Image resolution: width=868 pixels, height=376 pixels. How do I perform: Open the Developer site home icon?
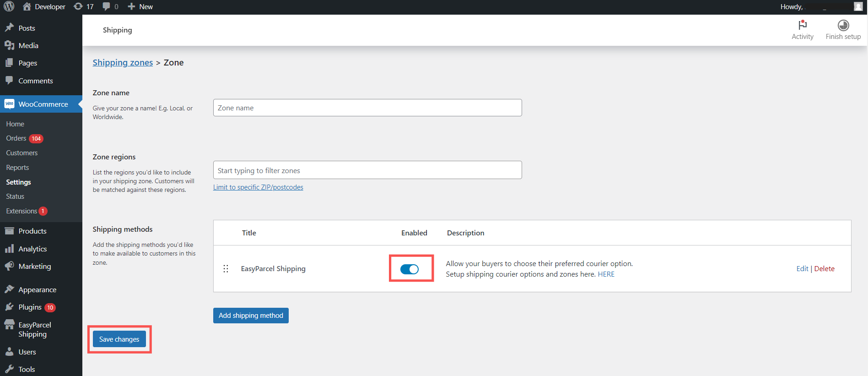click(x=27, y=6)
